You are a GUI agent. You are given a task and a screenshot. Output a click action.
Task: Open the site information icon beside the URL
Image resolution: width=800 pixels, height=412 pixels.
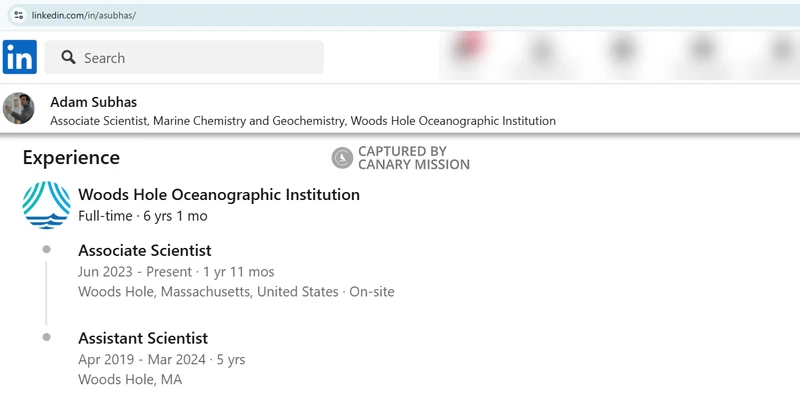click(18, 15)
